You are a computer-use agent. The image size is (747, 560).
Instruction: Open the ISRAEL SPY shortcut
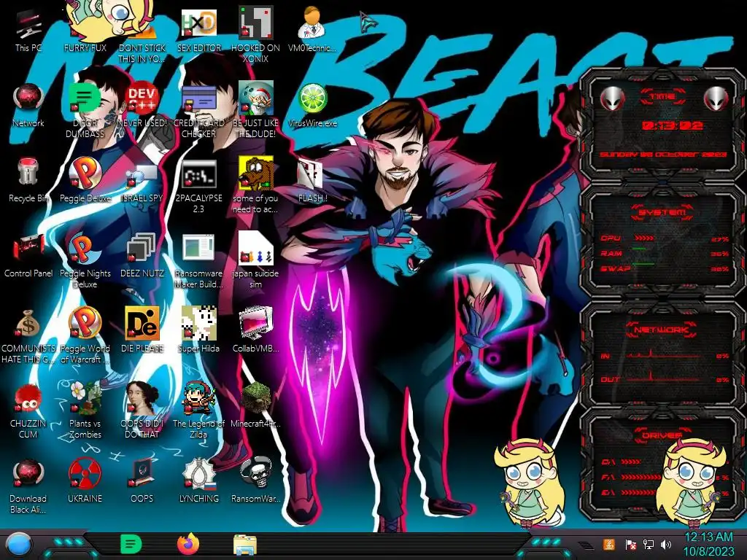(x=142, y=182)
